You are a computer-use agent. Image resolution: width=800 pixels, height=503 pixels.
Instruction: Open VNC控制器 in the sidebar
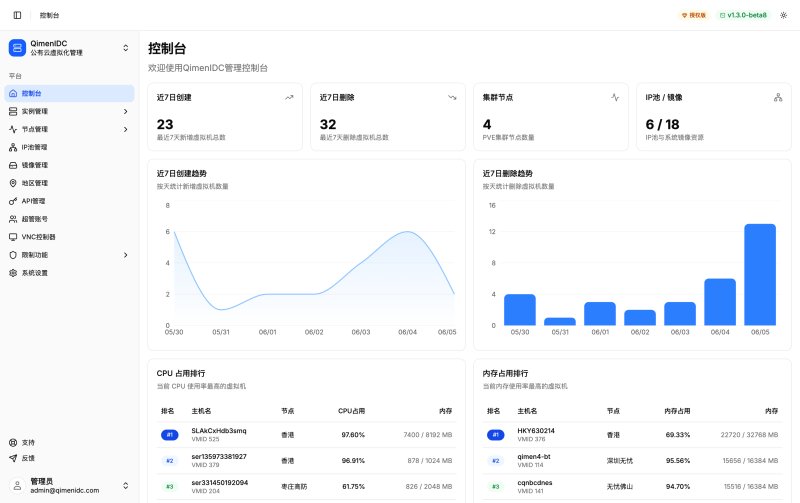tap(69, 237)
